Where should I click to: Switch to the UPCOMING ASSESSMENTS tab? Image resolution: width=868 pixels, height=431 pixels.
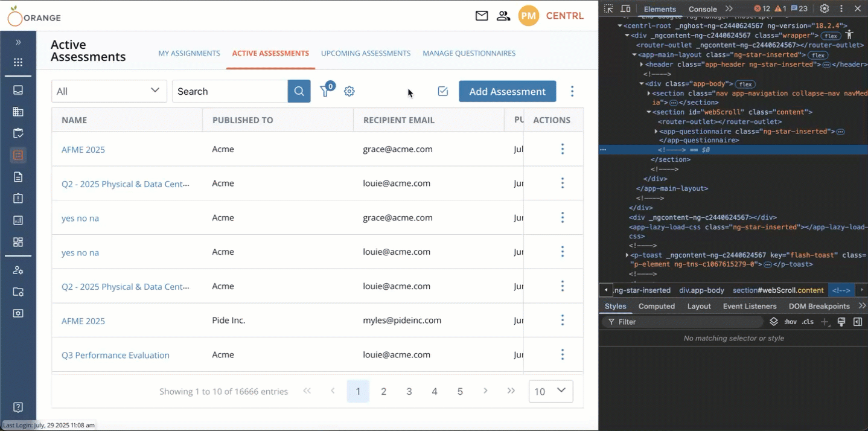[366, 53]
